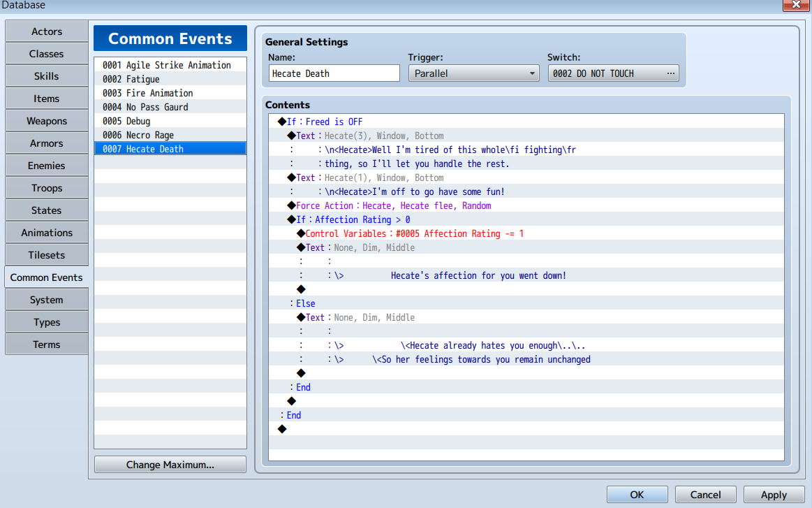Image resolution: width=812 pixels, height=508 pixels.
Task: Confirm with the OK button
Action: [x=637, y=495]
